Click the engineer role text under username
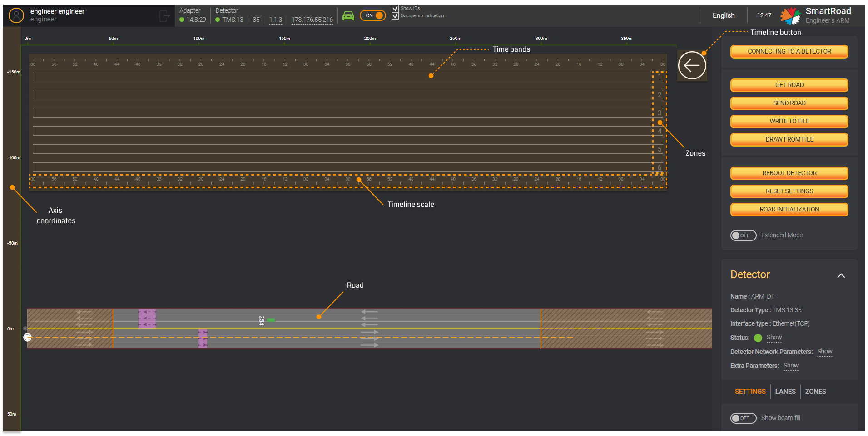Image resolution: width=868 pixels, height=436 pixels. (x=44, y=20)
